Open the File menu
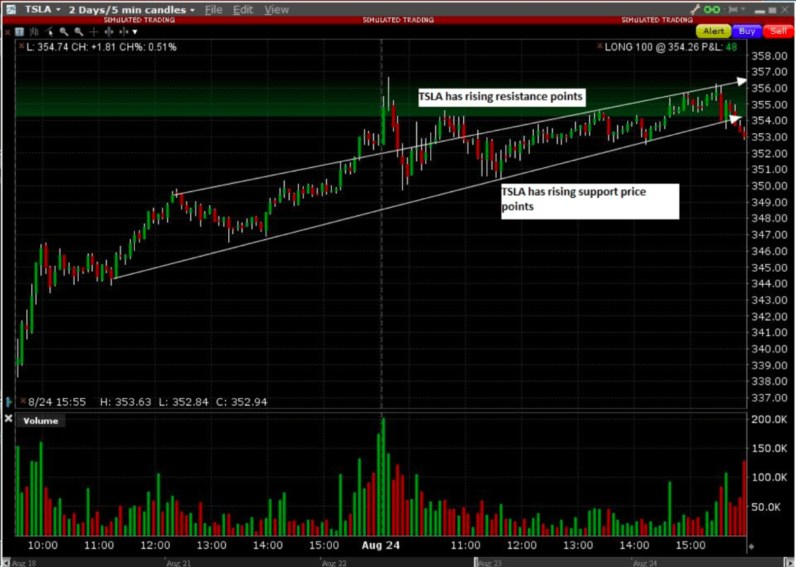This screenshot has height=567, width=796. pyautogui.click(x=213, y=10)
